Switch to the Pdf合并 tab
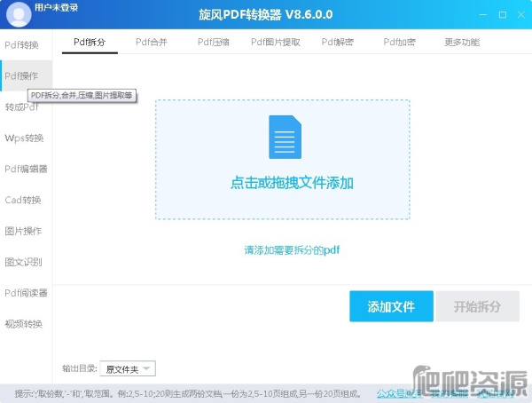This screenshot has height=403, width=532. (151, 42)
